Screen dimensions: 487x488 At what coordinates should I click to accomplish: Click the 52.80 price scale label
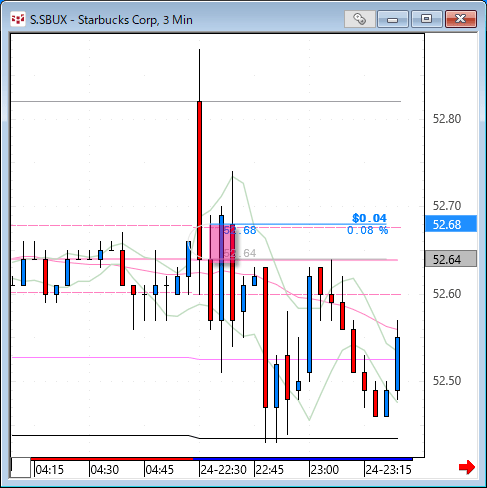click(x=447, y=119)
